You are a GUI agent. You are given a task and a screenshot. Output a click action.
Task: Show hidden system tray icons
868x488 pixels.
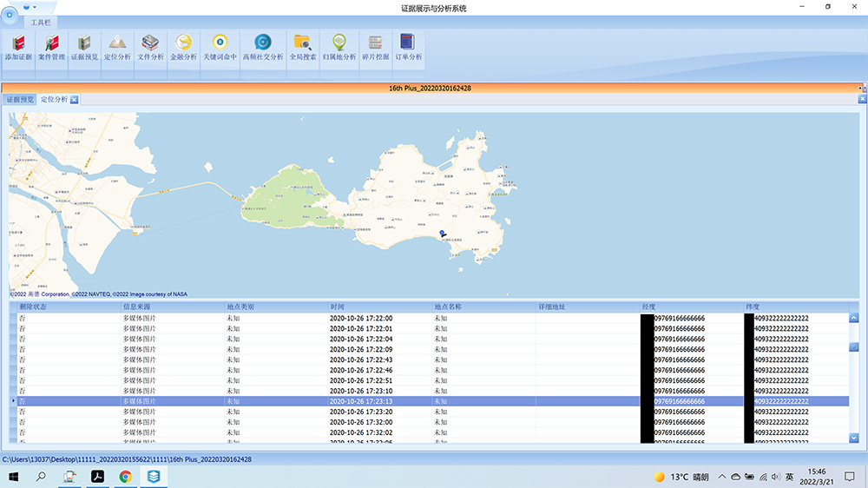722,477
